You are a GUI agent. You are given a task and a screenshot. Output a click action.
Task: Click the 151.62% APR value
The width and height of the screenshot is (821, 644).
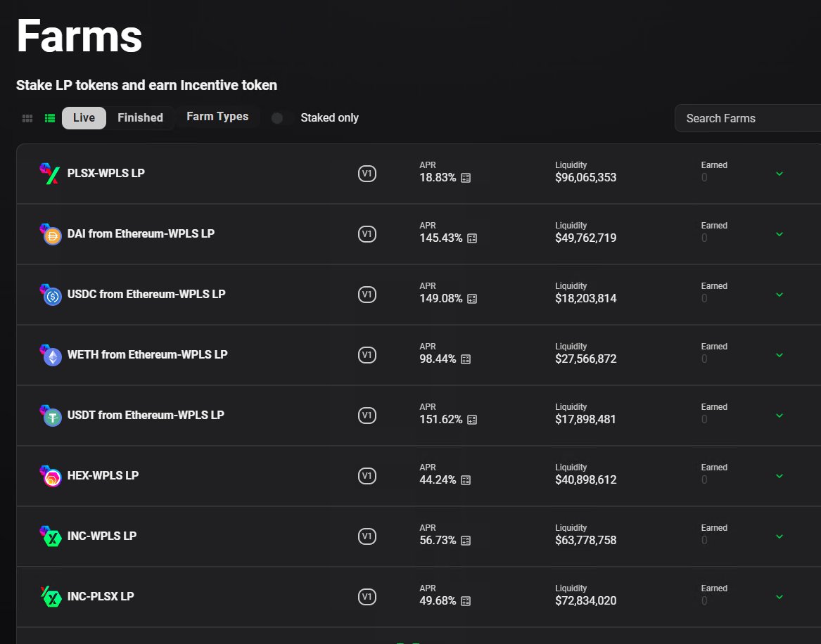pyautogui.click(x=441, y=420)
